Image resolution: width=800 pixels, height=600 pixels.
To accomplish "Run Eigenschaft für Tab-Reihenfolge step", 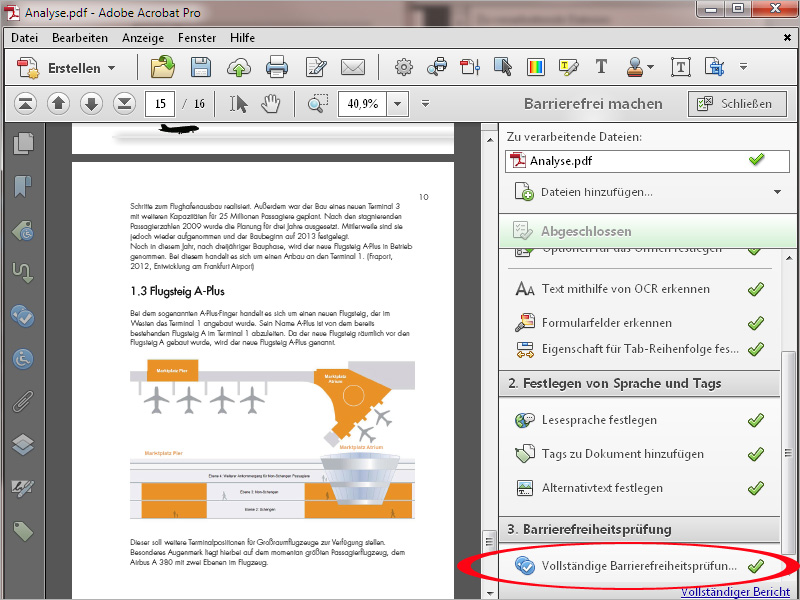I will 640,349.
